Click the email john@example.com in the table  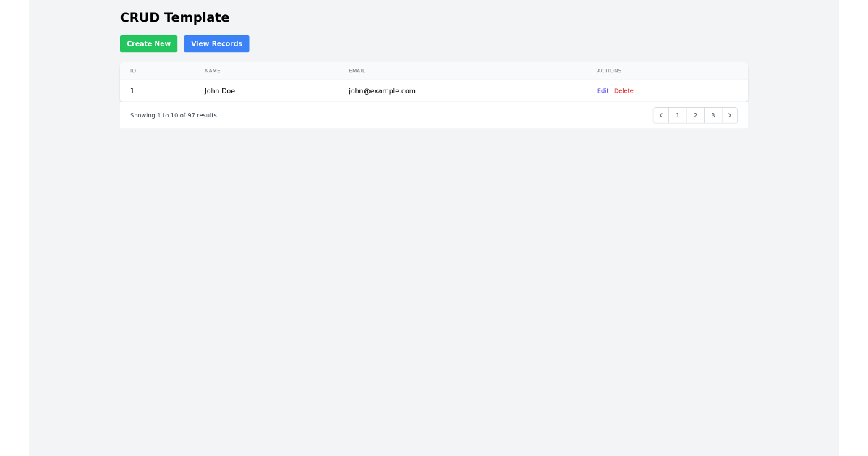click(381, 90)
